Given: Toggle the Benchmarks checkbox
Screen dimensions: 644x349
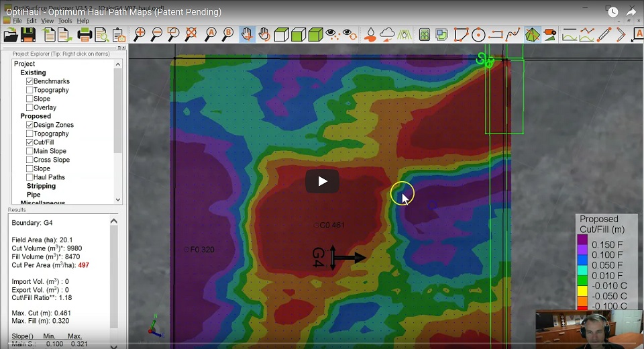Looking at the screenshot, I should pos(30,81).
